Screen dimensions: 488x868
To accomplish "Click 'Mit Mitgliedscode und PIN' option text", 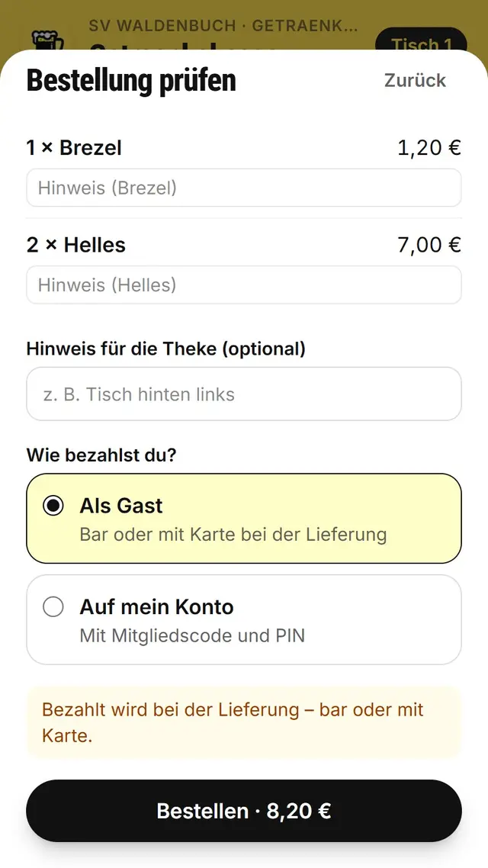I will [x=192, y=635].
